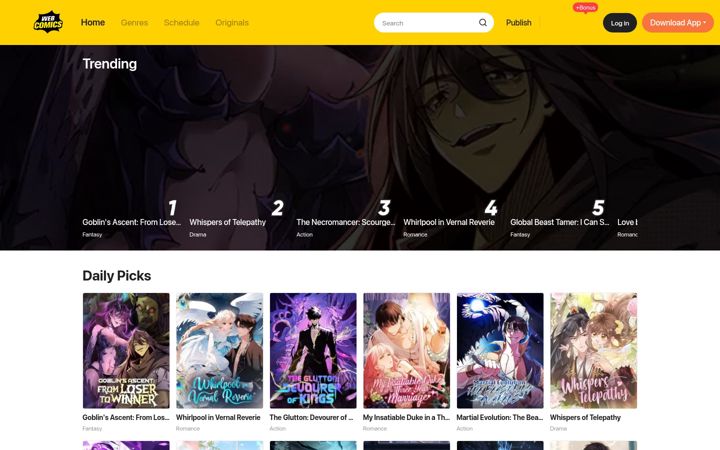Click the Publish link
The height and width of the screenshot is (450, 720).
518,22
